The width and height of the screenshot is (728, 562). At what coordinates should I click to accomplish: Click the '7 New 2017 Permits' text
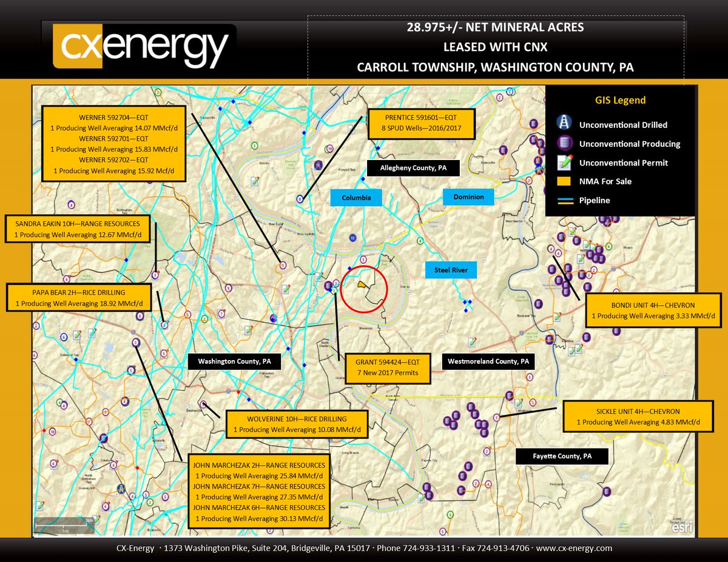point(388,373)
